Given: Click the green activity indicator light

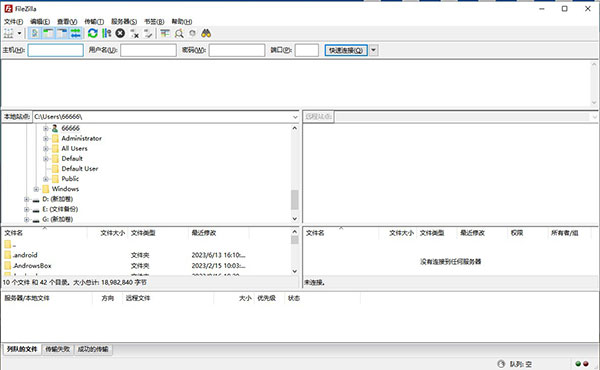Looking at the screenshot, I should click(x=578, y=364).
